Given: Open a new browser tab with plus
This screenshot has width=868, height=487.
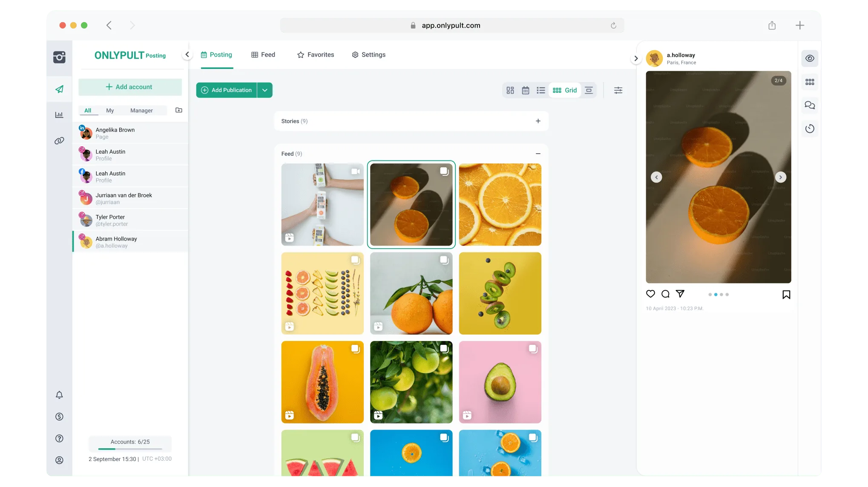Looking at the screenshot, I should pyautogui.click(x=800, y=26).
